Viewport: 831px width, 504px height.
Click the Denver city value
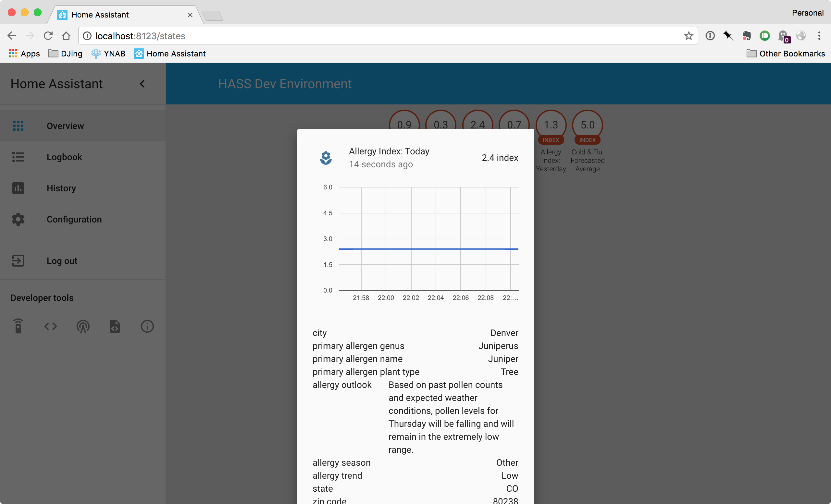(504, 333)
